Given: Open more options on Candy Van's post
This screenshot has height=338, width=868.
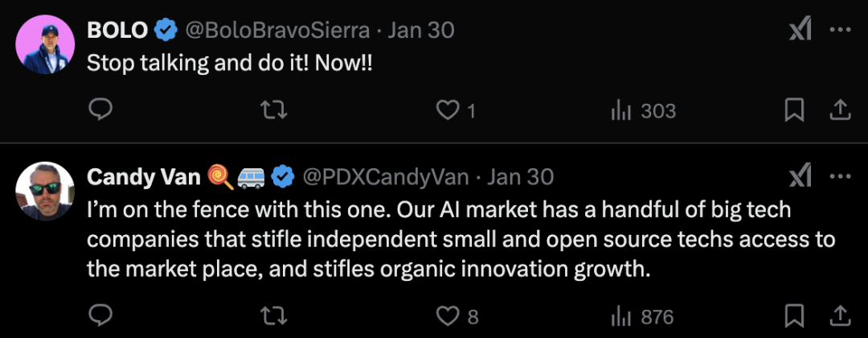Looking at the screenshot, I should tap(840, 175).
